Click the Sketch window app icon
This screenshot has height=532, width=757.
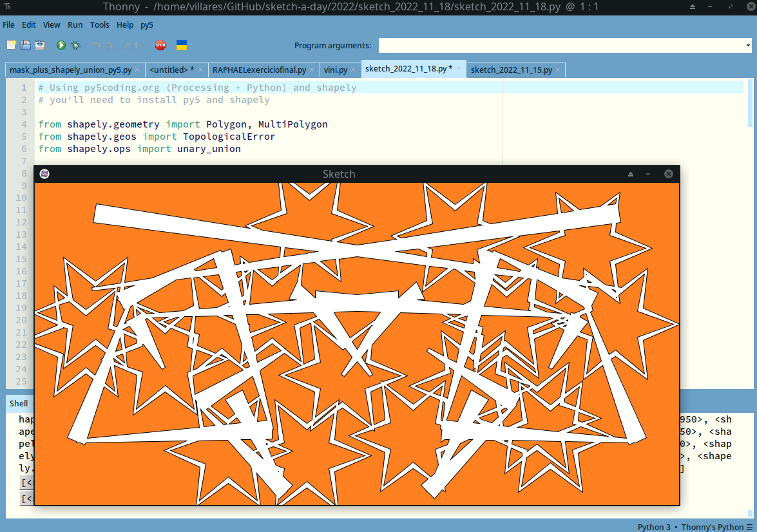point(44,174)
